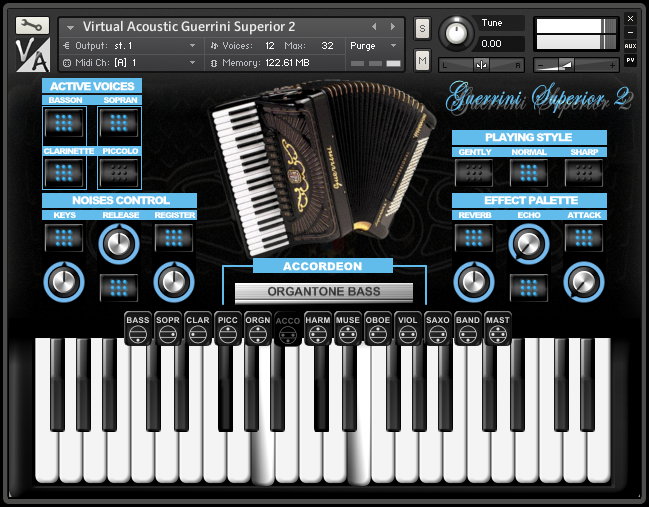This screenshot has width=649, height=507.
Task: Click the pan center marker icon
Action: pyautogui.click(x=481, y=65)
